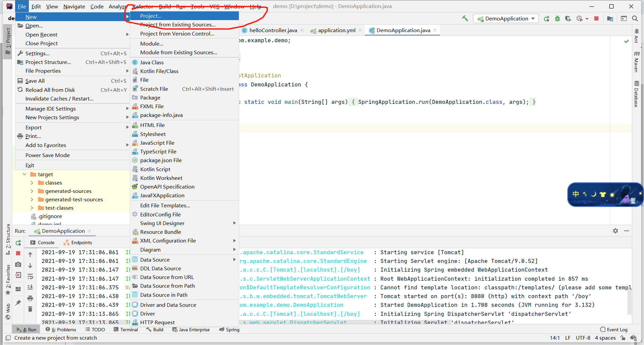The width and height of the screenshot is (644, 345).
Task: Click the green rerun arrow in Run panel
Action: point(18,243)
